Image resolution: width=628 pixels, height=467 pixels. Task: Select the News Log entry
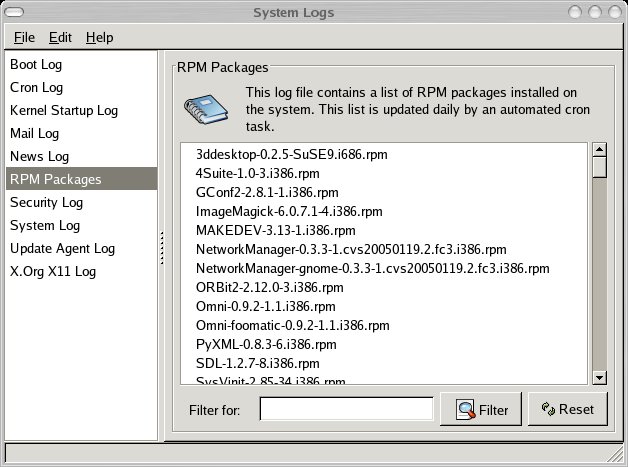coord(39,156)
